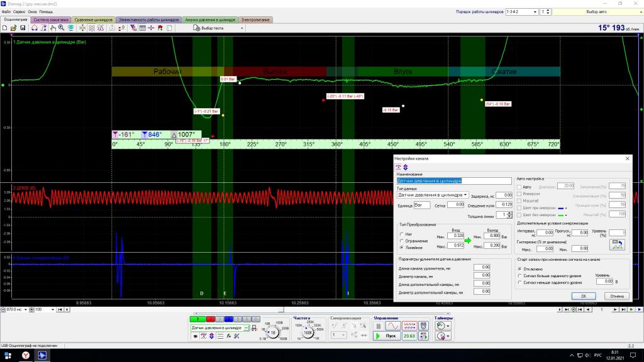The image size is (644, 362).
Task: Click the purple vertical arrows icon in dialog
Action: click(x=406, y=167)
